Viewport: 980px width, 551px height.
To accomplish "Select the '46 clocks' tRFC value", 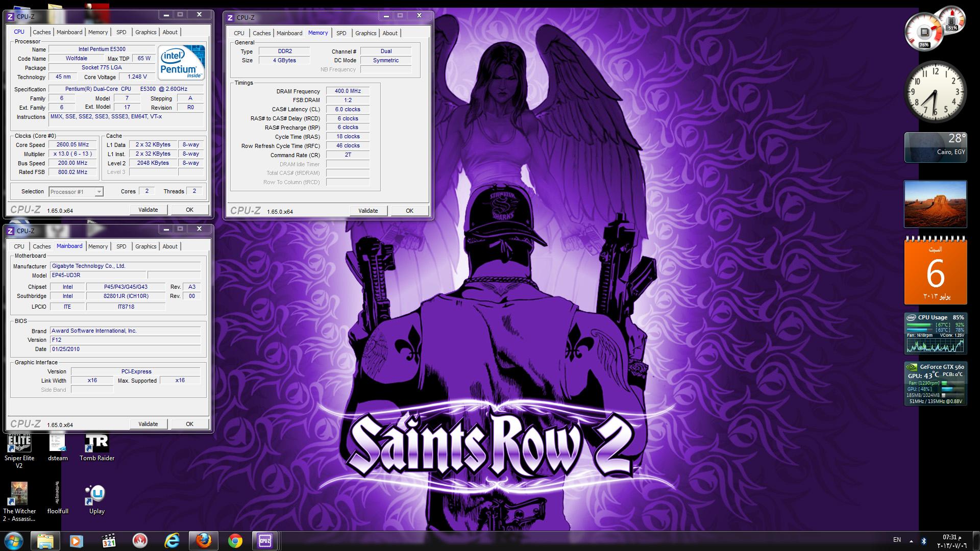I will tap(348, 146).
